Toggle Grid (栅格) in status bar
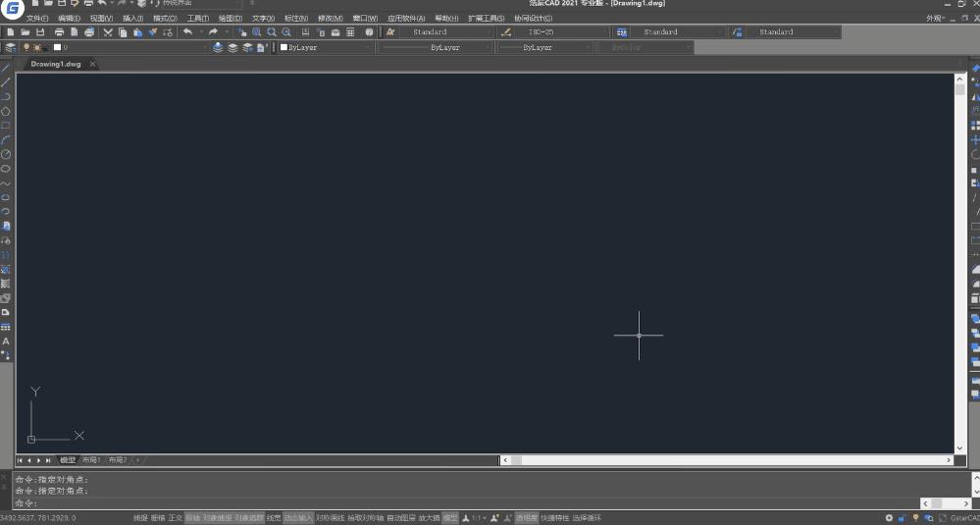The image size is (980, 525). tap(158, 518)
